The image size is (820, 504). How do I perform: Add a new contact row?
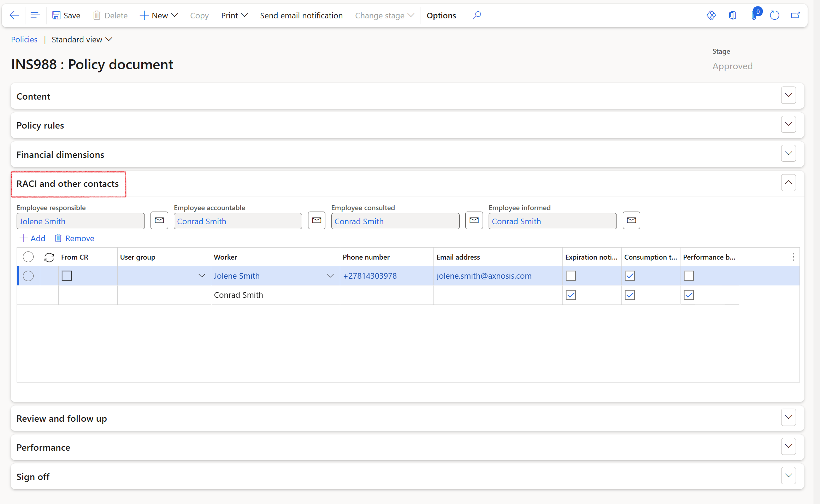click(33, 238)
